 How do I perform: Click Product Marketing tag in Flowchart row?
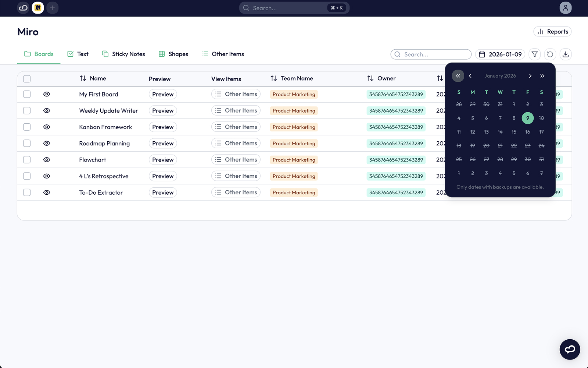tap(294, 160)
